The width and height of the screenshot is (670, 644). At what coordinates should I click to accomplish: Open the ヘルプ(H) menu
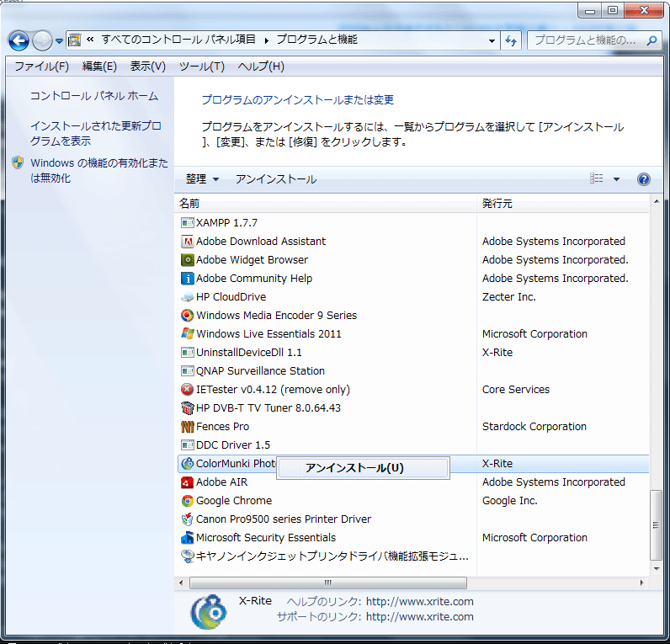coord(261,67)
